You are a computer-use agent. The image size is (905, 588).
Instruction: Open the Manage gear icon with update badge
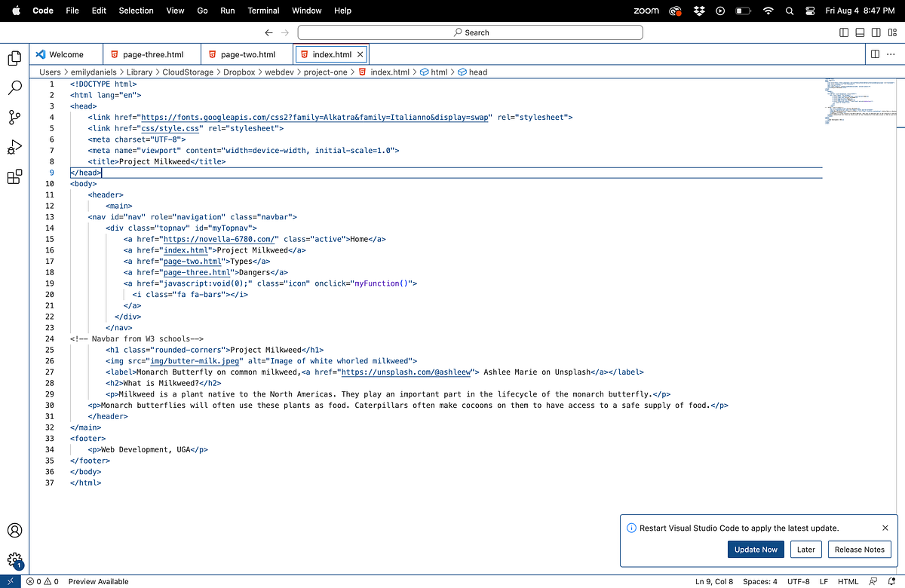click(x=14, y=558)
